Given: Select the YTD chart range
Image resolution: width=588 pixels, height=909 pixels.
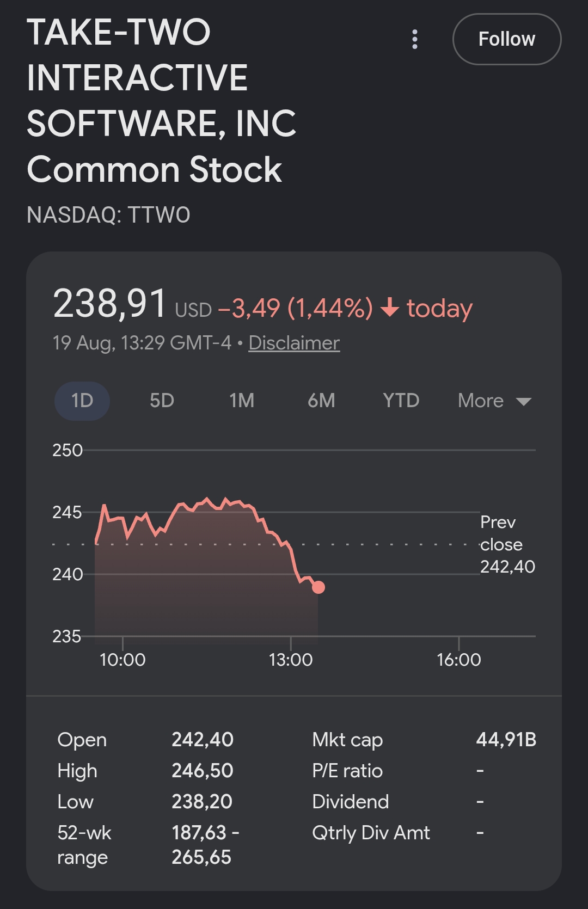Looking at the screenshot, I should (x=401, y=401).
